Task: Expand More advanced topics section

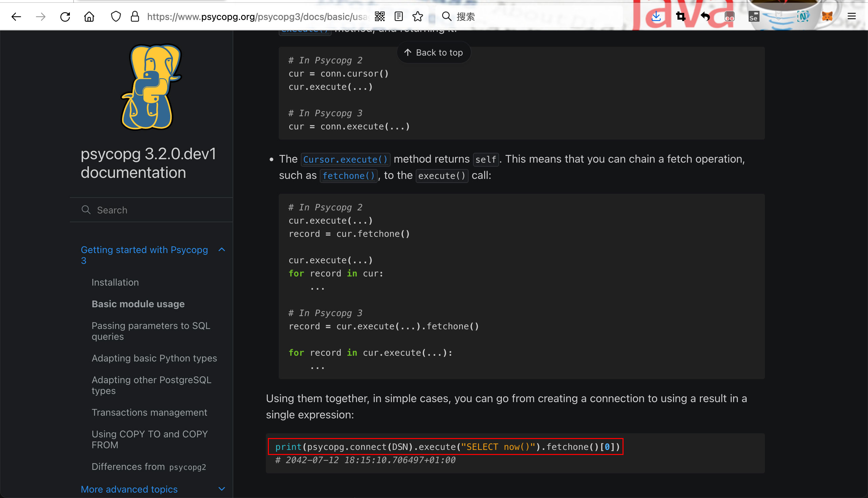Action: pyautogui.click(x=222, y=489)
